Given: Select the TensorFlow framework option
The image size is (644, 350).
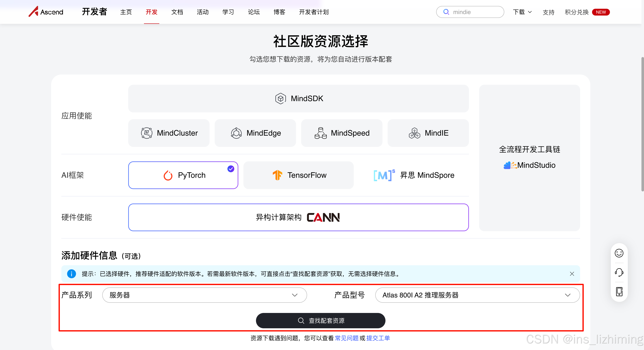Looking at the screenshot, I should (298, 175).
